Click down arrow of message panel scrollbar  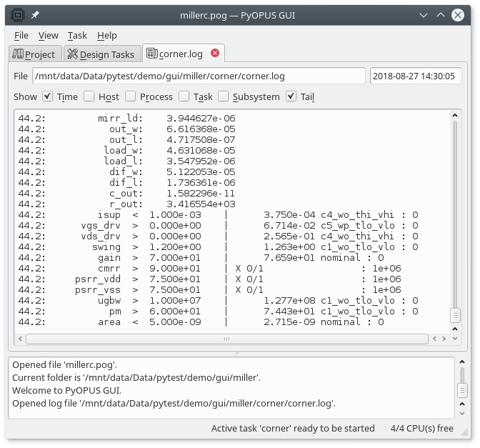coord(463,410)
